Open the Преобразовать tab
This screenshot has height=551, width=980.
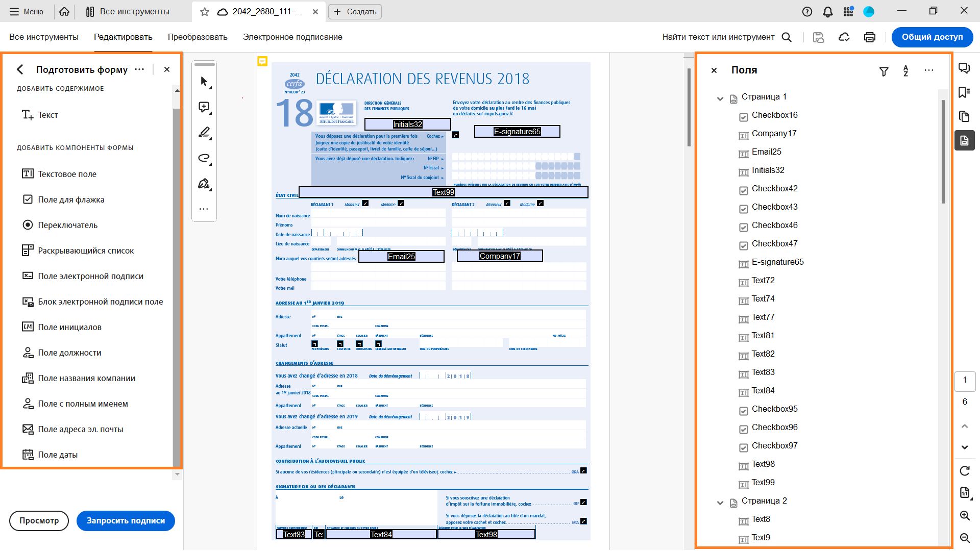click(198, 37)
